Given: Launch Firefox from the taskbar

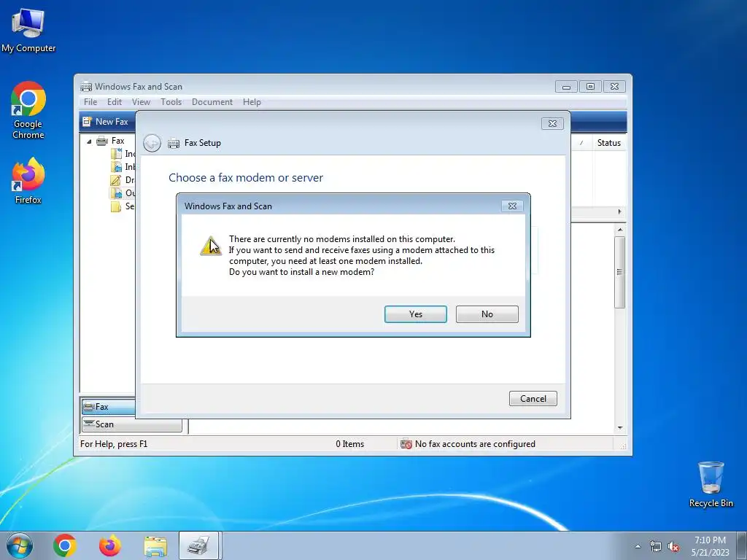Looking at the screenshot, I should (109, 545).
